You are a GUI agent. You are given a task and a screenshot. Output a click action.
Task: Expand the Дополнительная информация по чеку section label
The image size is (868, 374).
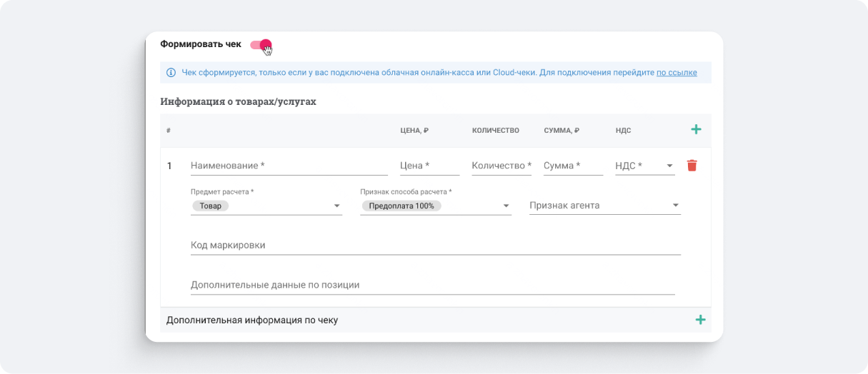tap(252, 320)
